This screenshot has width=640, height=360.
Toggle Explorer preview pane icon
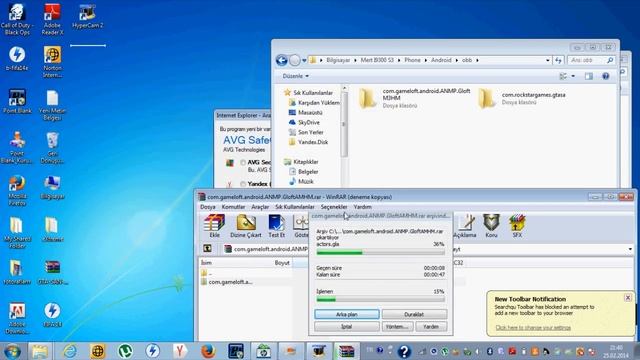coord(589,76)
